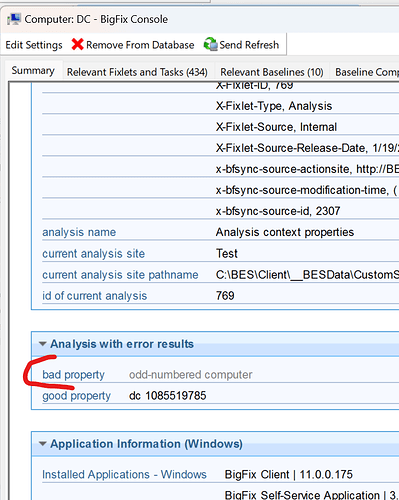Viewport: 399px width, 500px height.
Task: Select the C:\BES\Client pathname value
Action: click(x=307, y=275)
